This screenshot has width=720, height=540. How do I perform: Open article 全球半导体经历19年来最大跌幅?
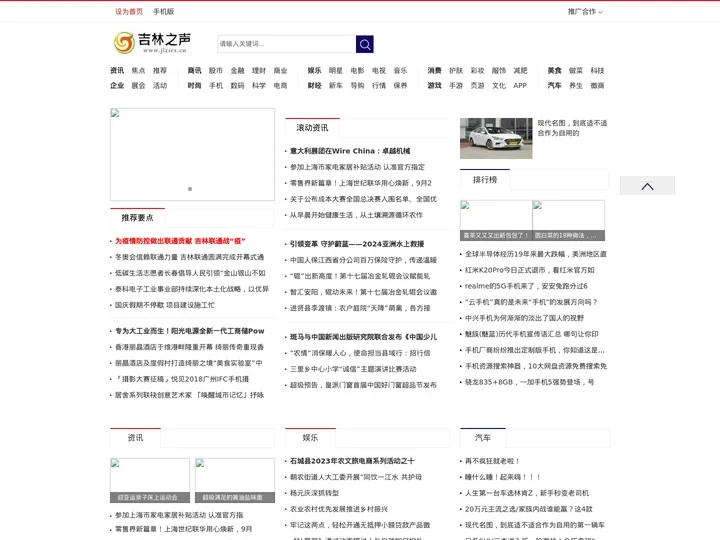(536, 254)
